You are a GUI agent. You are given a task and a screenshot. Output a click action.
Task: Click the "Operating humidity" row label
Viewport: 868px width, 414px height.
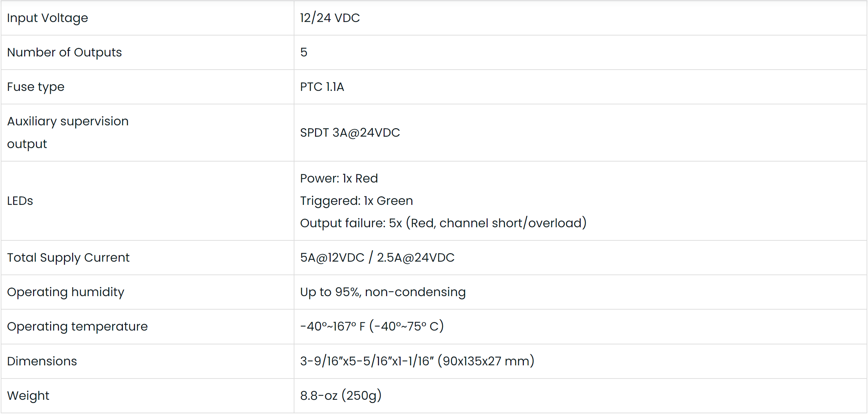tap(66, 292)
